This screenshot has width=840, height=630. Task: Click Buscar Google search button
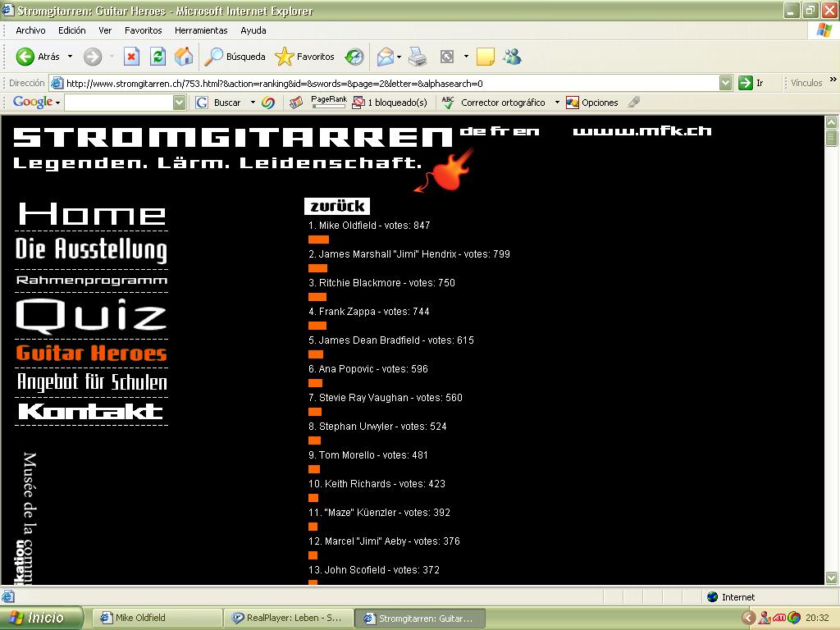[218, 103]
